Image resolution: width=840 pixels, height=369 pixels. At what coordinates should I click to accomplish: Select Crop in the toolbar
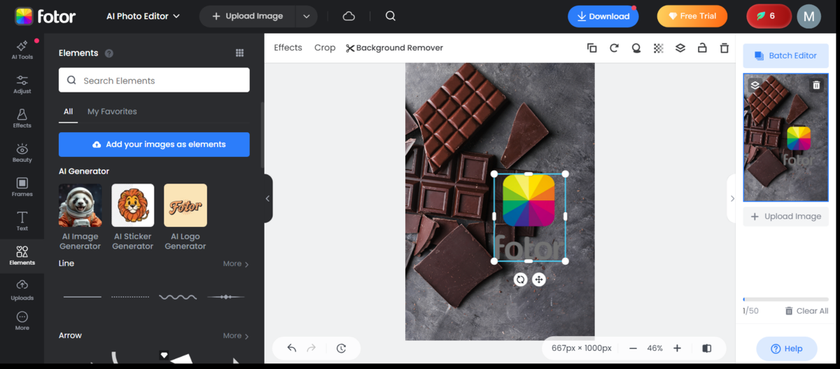coord(325,48)
